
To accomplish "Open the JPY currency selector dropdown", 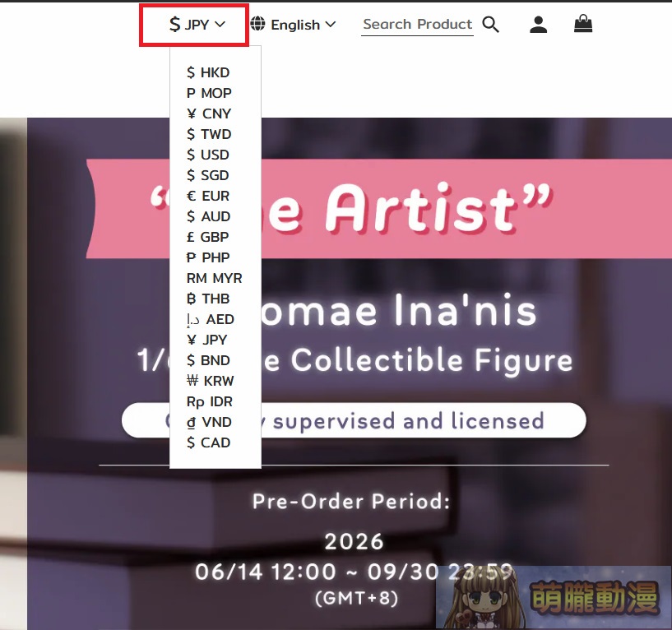I will tap(197, 25).
